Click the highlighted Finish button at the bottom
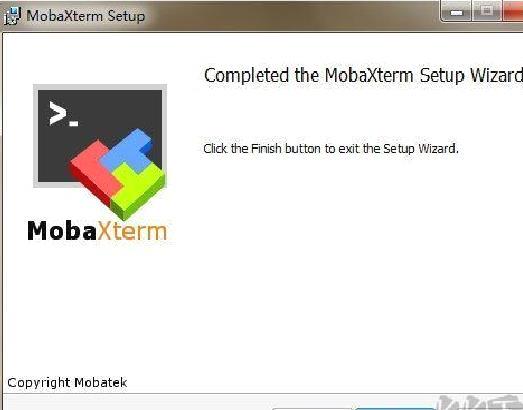Viewport: 523px width, 410px height. (395, 409)
